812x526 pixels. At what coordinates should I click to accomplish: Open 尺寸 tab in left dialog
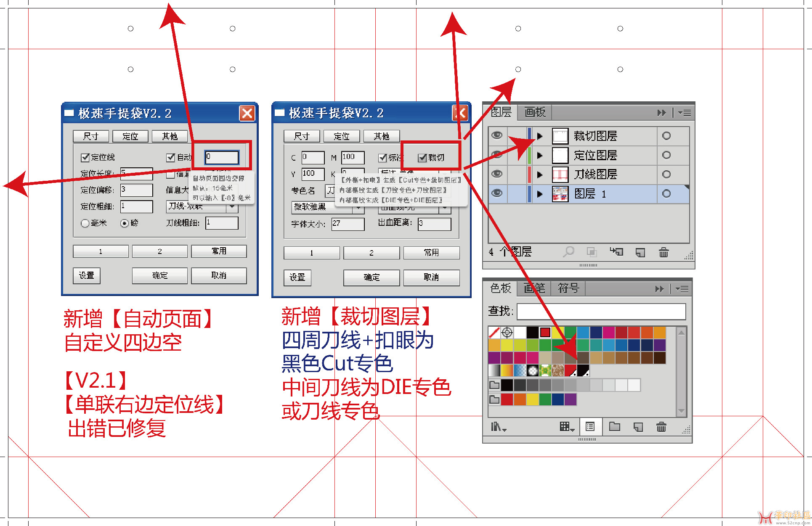[91, 136]
